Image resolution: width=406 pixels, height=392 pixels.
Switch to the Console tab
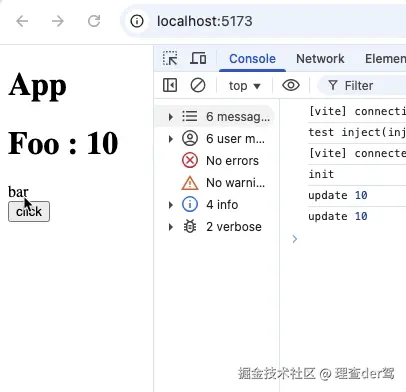tap(252, 59)
